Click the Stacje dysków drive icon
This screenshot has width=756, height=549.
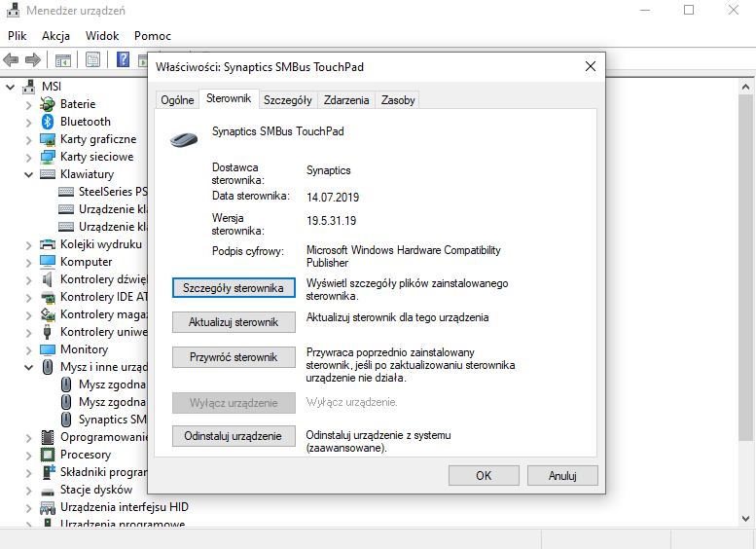coord(48,492)
